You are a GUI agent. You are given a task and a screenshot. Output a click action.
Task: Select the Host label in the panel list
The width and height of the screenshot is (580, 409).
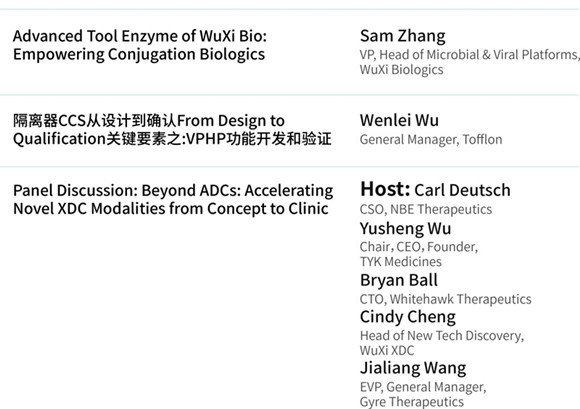click(385, 189)
